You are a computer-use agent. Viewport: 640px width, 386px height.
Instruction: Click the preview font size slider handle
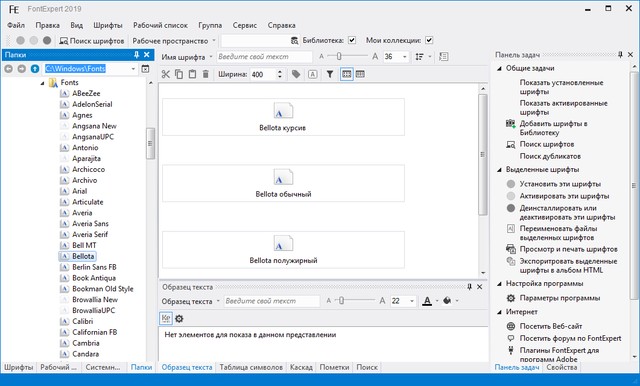tap(339, 56)
